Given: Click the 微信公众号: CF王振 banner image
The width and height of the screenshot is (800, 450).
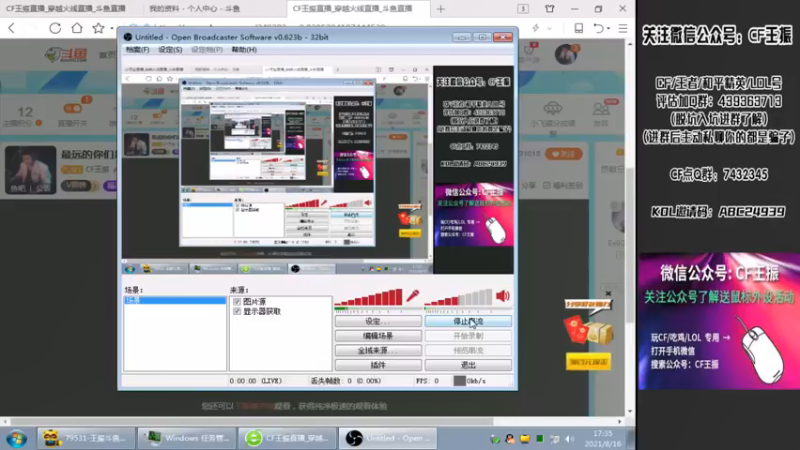Looking at the screenshot, I should pyautogui.click(x=719, y=321).
